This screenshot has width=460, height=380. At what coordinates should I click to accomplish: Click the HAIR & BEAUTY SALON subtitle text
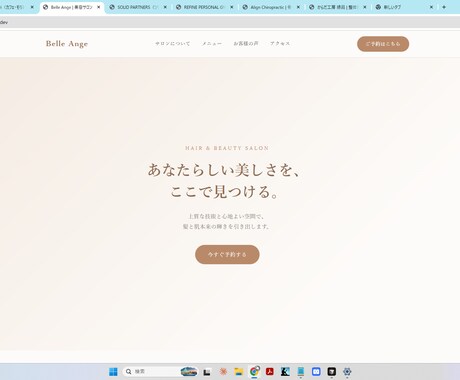[227, 148]
